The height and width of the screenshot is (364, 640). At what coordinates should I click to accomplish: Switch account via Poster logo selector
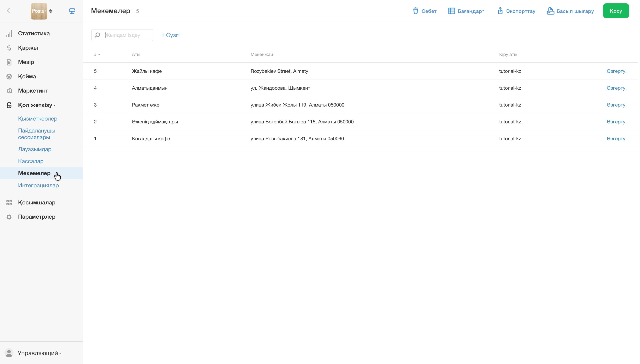(x=42, y=11)
